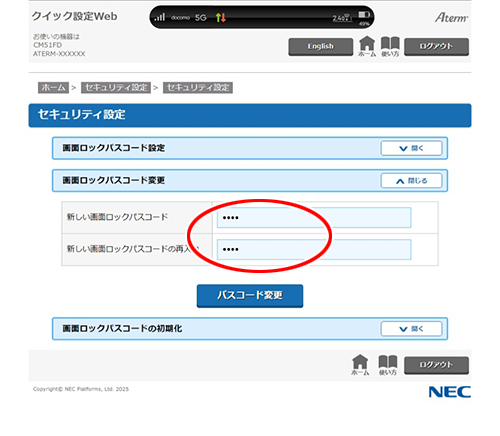The image size is (500, 436).
Task: Switch language with the English button
Action: 321,46
